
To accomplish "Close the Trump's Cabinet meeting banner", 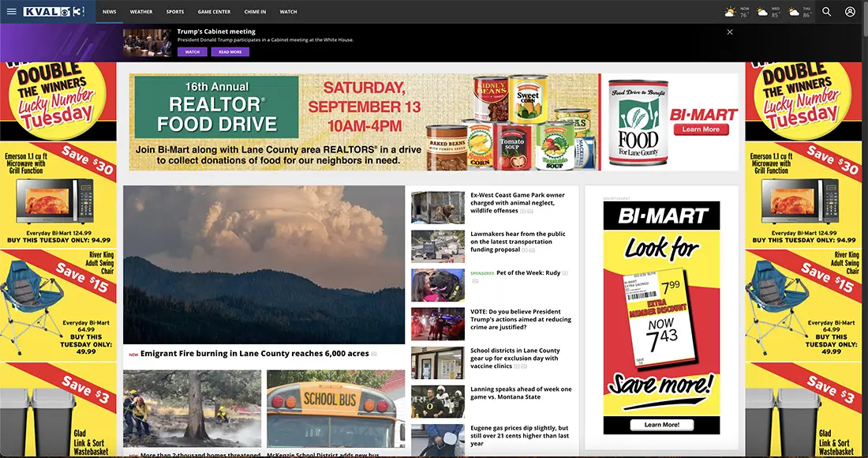I will click(730, 32).
